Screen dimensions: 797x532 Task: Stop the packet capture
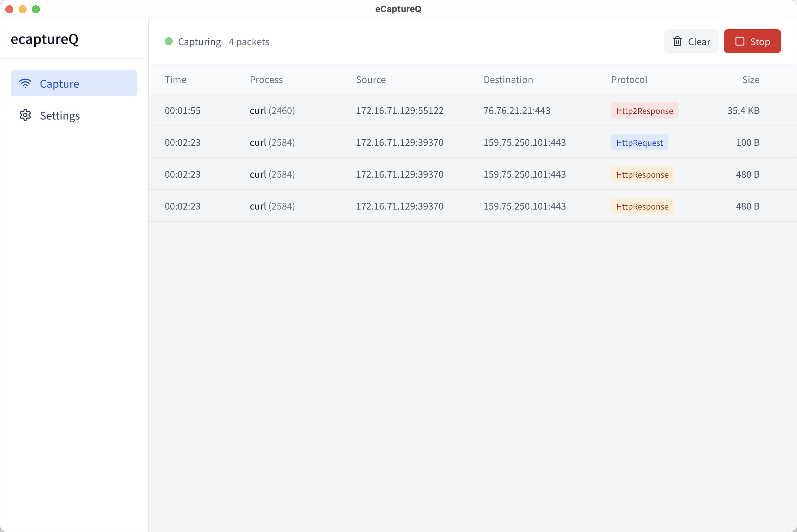(x=752, y=42)
